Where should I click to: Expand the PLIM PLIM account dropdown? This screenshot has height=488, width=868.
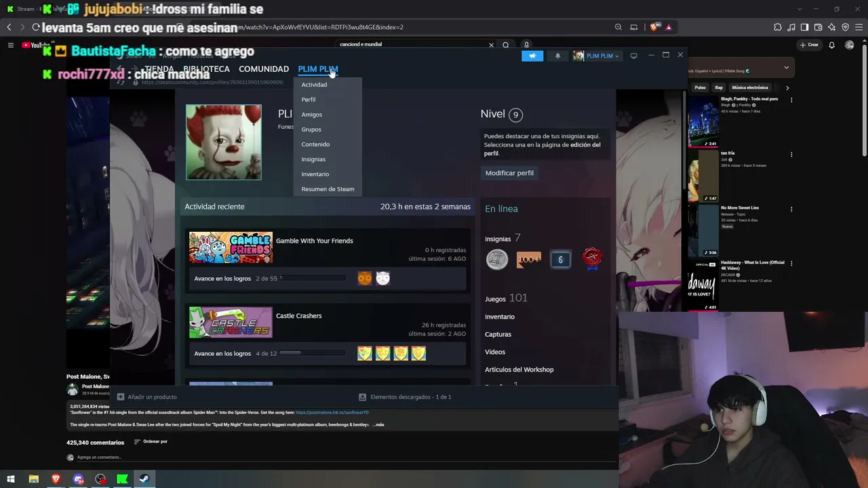(596, 56)
